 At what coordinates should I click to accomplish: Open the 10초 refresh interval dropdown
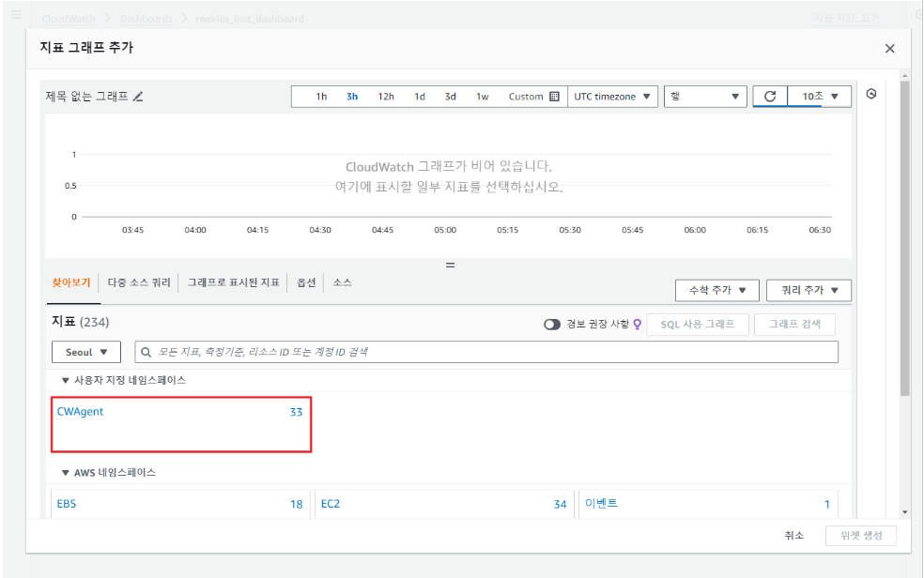[819, 97]
